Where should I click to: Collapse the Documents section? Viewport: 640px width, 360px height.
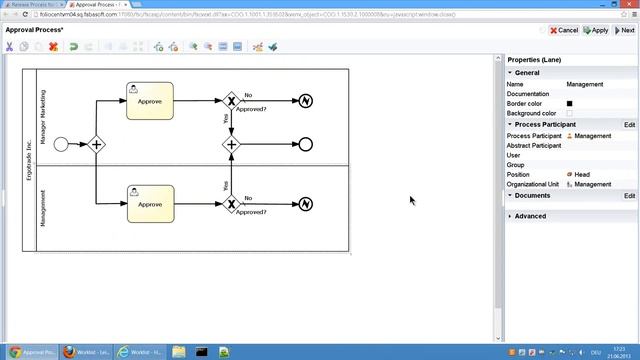tap(510, 196)
